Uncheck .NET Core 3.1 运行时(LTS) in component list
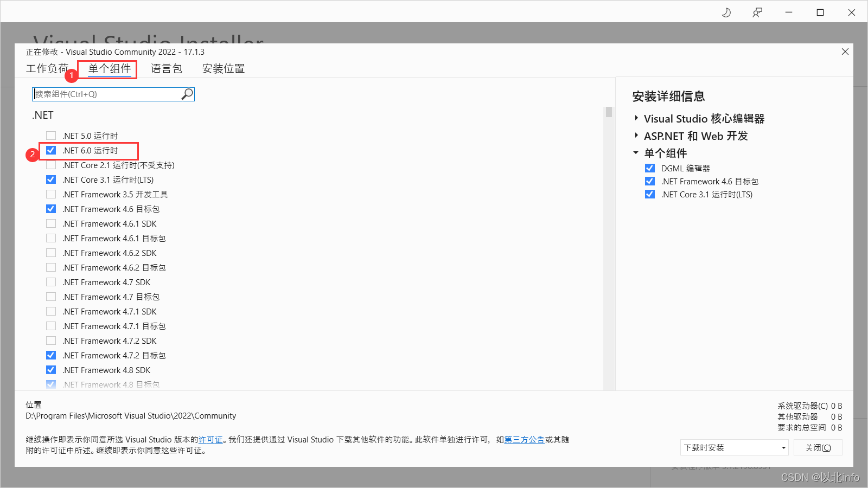 point(51,179)
